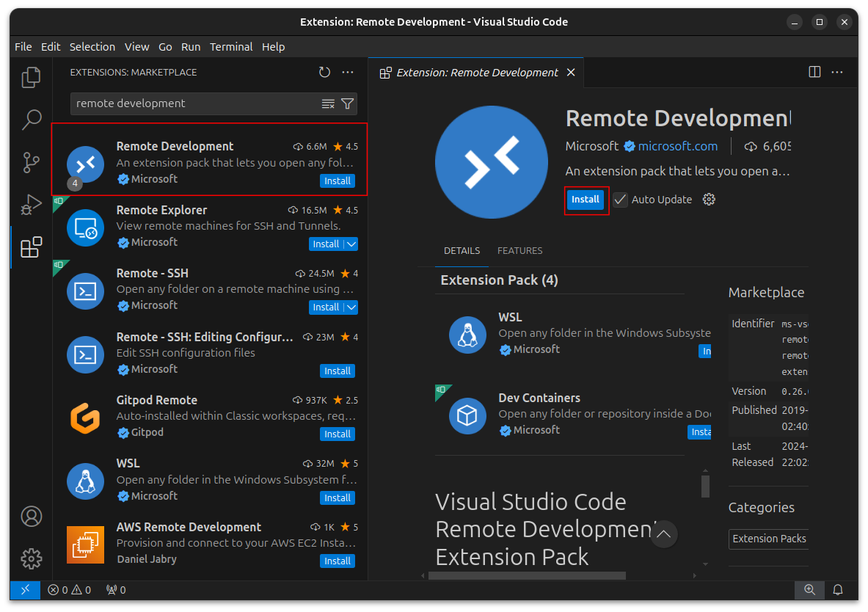Install Dev Containers in Extension Pack

700,432
